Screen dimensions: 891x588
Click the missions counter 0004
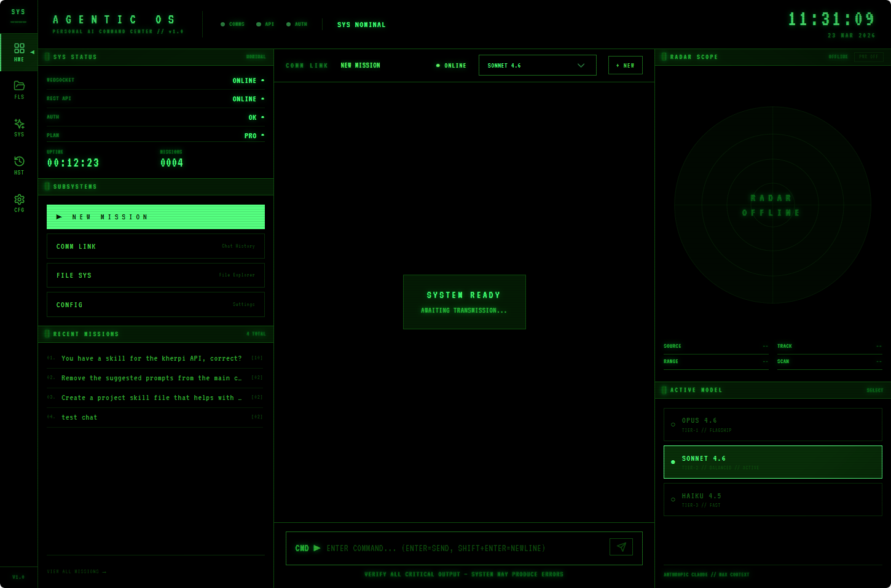click(171, 163)
